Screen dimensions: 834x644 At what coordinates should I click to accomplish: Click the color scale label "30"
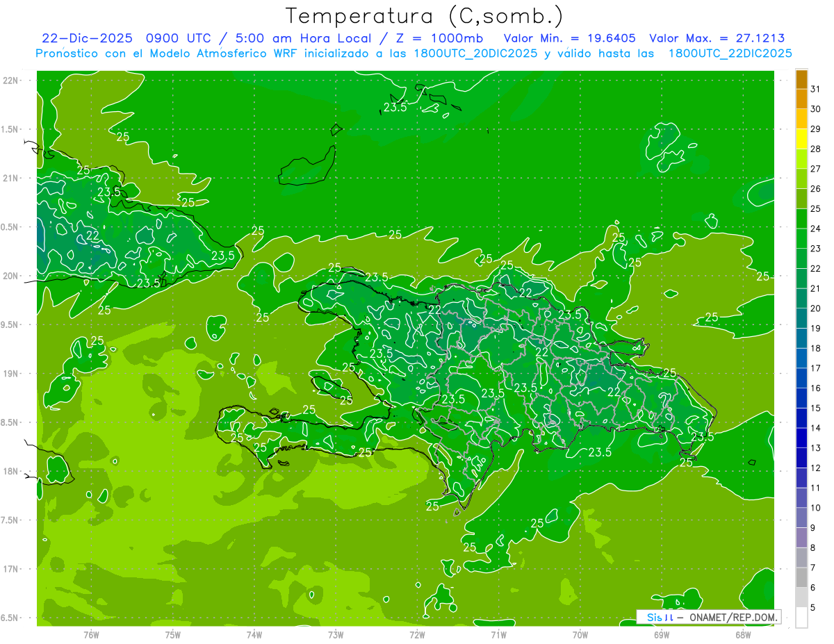coord(816,109)
